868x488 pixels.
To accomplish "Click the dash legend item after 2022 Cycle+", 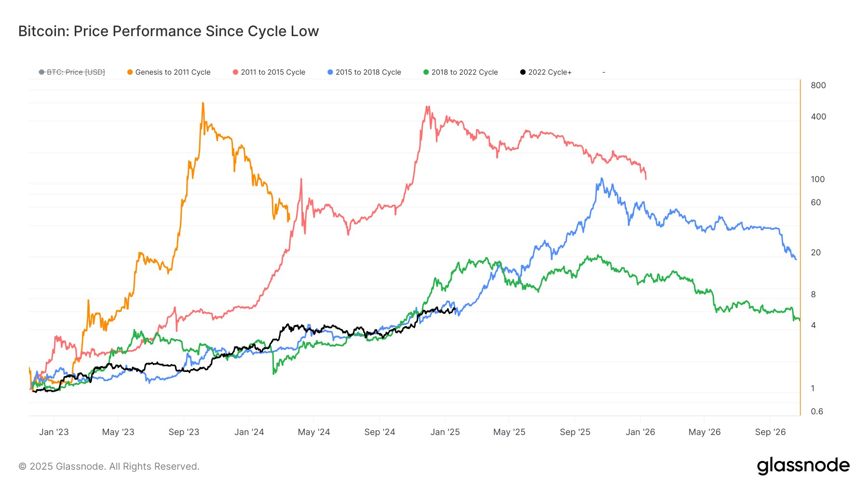I will click(x=604, y=72).
